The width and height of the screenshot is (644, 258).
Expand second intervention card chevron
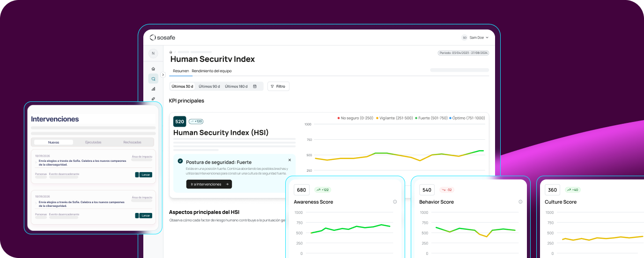pos(37,203)
